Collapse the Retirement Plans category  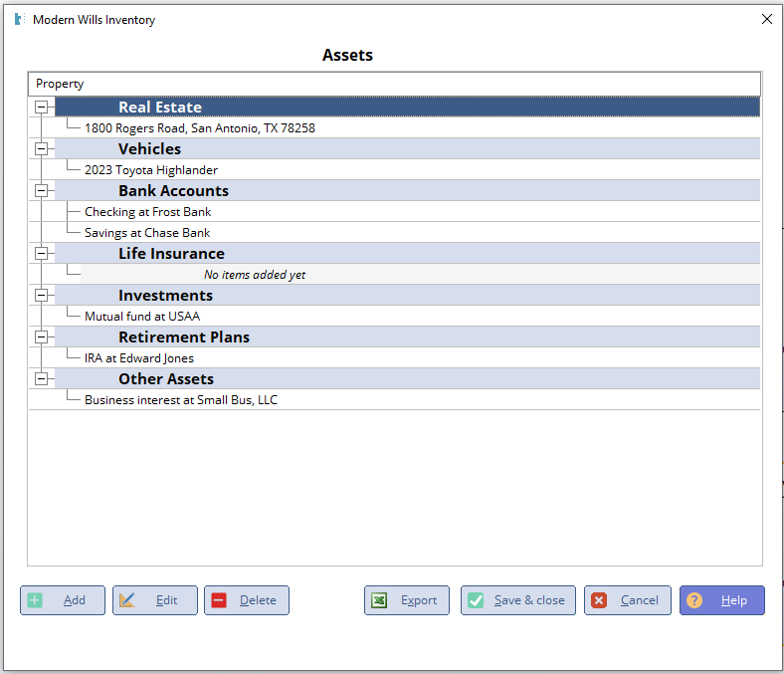click(42, 337)
